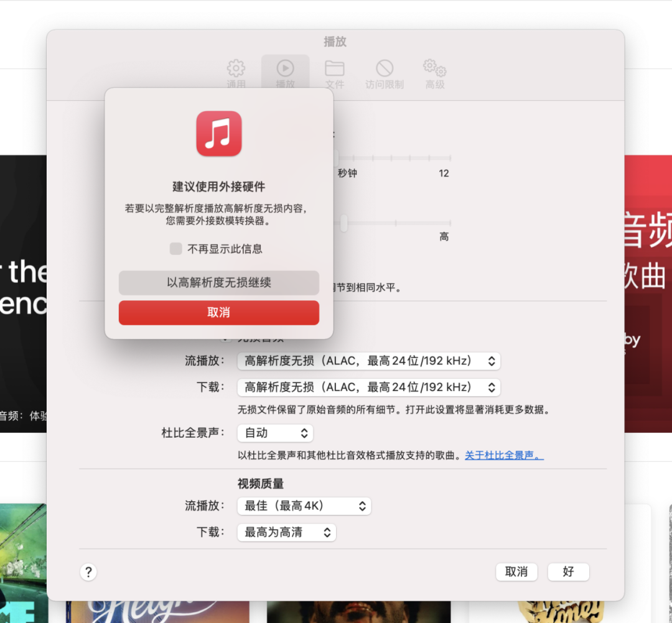The height and width of the screenshot is (623, 672).
Task: Click the red banner behind the preferences window
Action: point(648,293)
